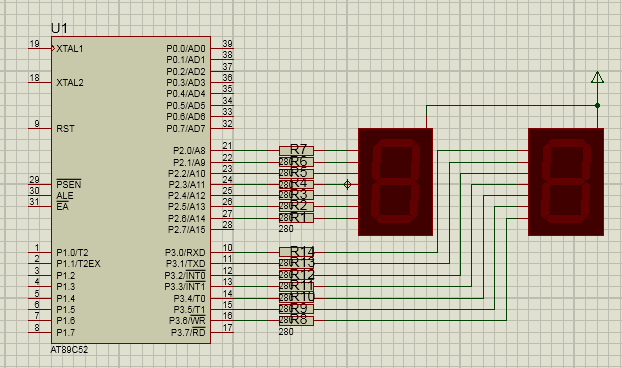Click the P3.4/T0 pin label
Image resolution: width=622 pixels, height=368 pixels.
pos(189,298)
